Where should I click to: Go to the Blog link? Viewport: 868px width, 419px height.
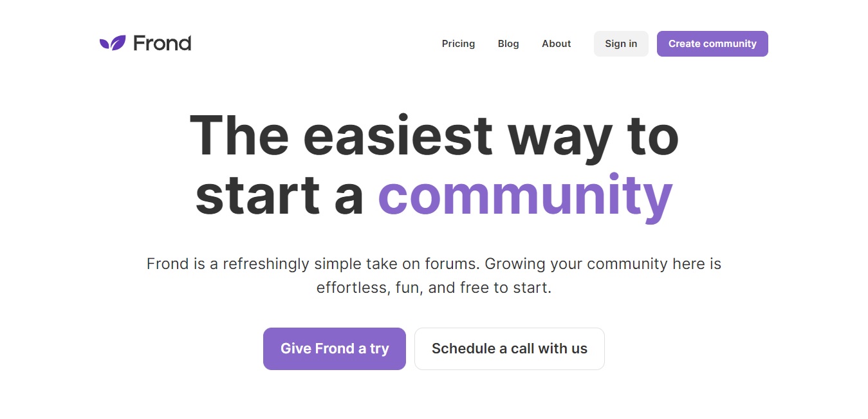click(x=508, y=44)
